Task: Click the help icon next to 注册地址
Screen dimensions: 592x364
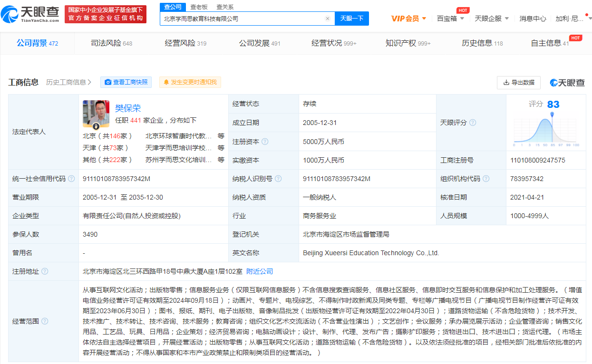Action: [45, 271]
